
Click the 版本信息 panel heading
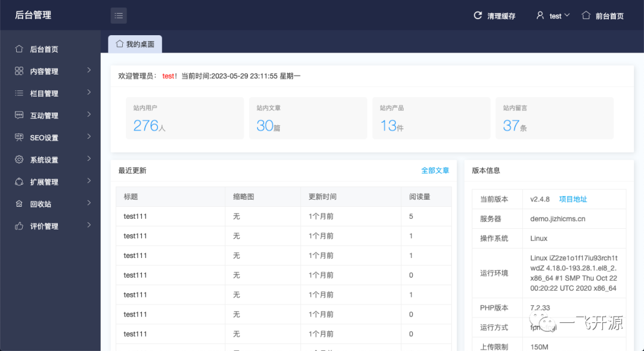(x=486, y=170)
